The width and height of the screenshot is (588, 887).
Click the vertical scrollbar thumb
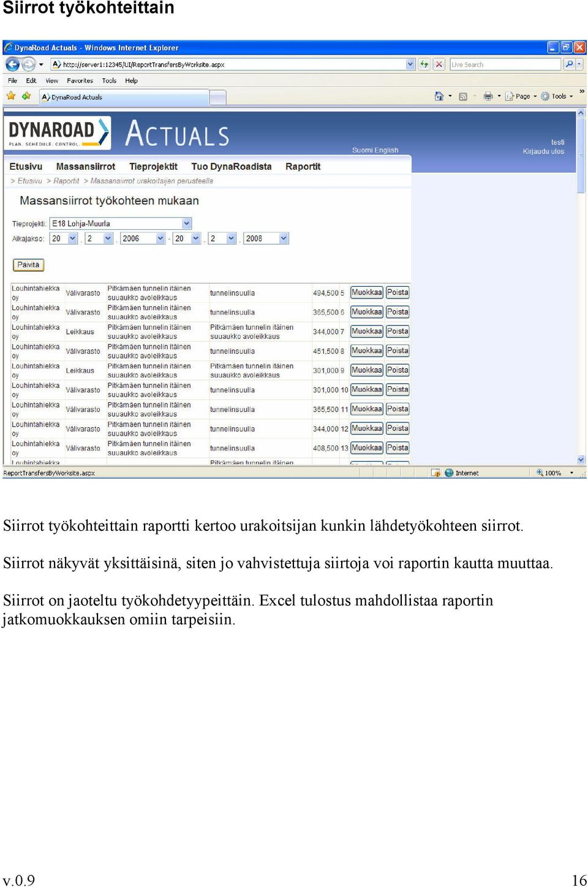[581, 155]
